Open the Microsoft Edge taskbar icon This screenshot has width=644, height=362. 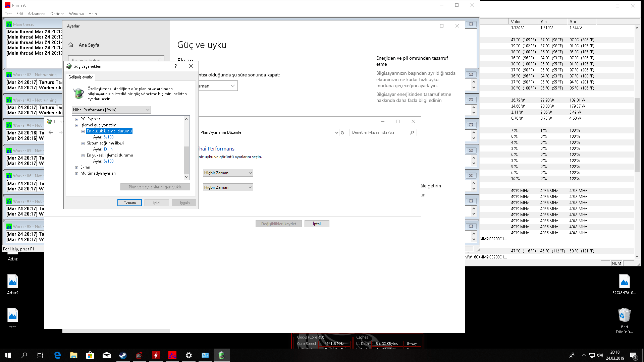(57, 355)
